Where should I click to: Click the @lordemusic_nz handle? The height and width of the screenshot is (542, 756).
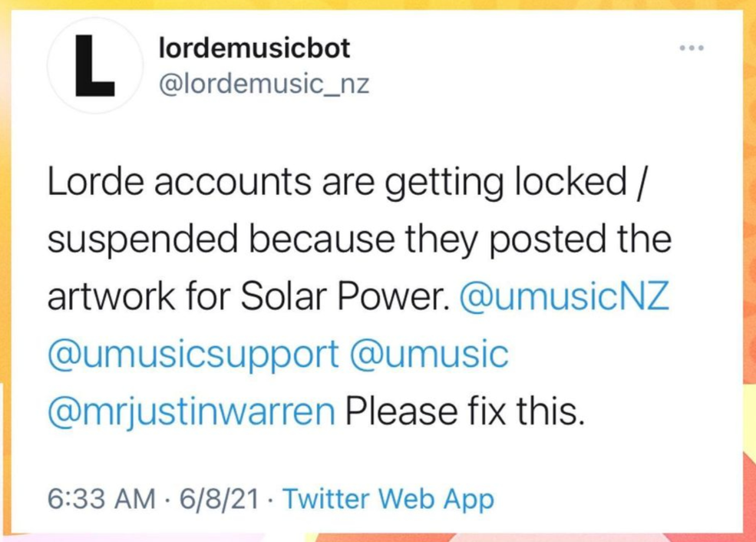click(264, 84)
